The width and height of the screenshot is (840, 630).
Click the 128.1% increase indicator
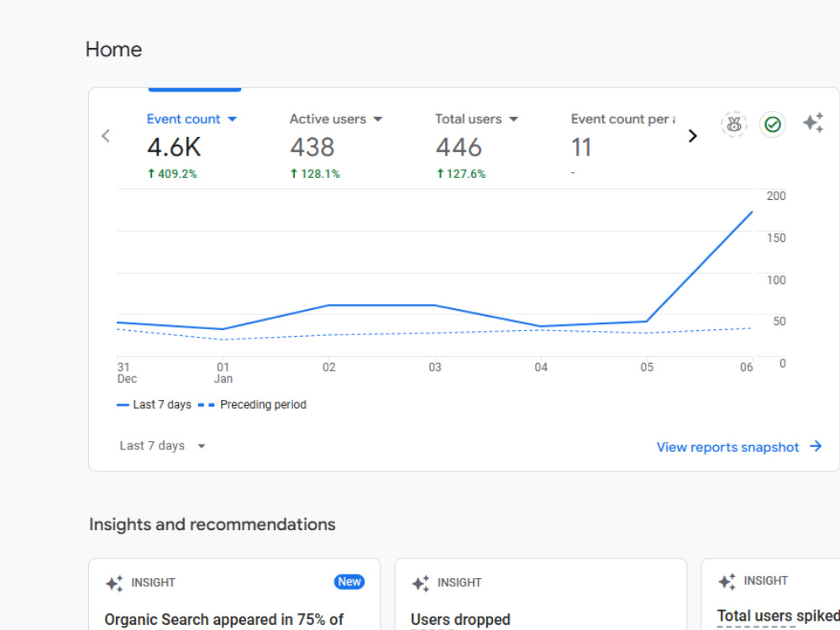315,174
